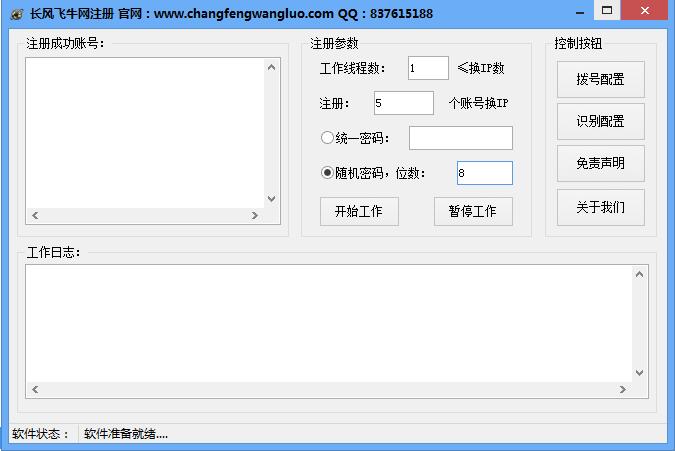Open the 关于我们 dialog
This screenshot has height=451, width=675.
601,207
